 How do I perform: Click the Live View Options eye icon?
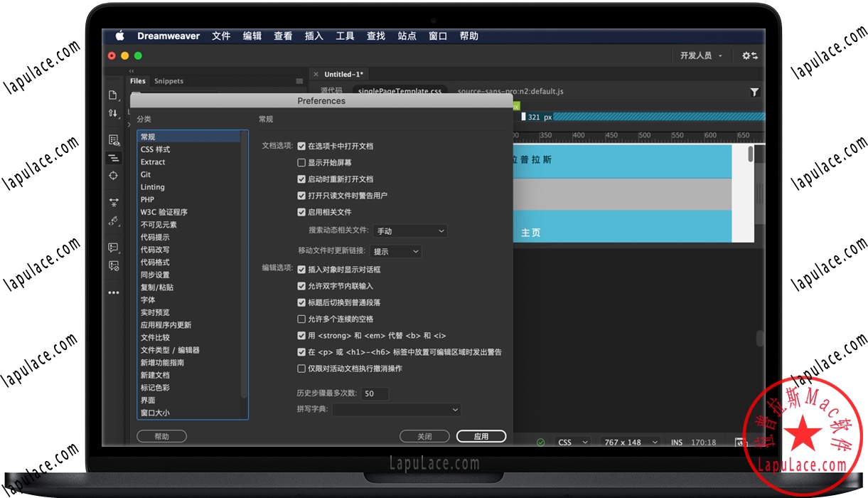pos(114,140)
